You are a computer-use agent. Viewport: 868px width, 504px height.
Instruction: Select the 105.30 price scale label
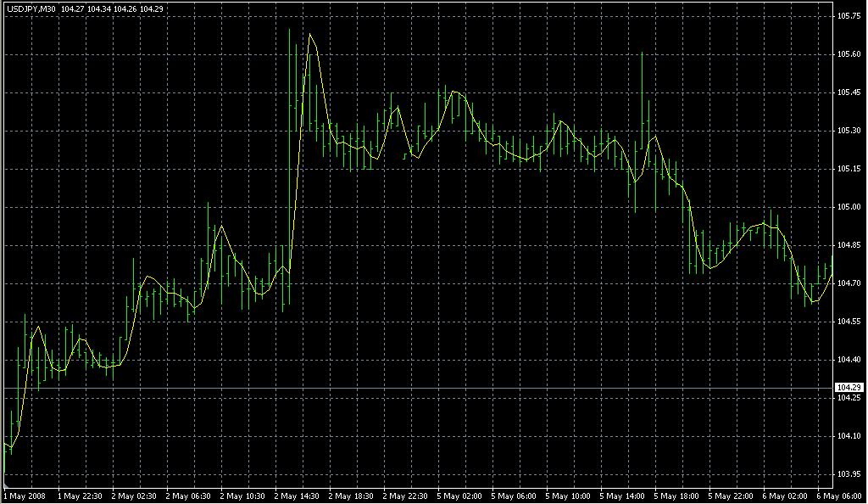849,131
